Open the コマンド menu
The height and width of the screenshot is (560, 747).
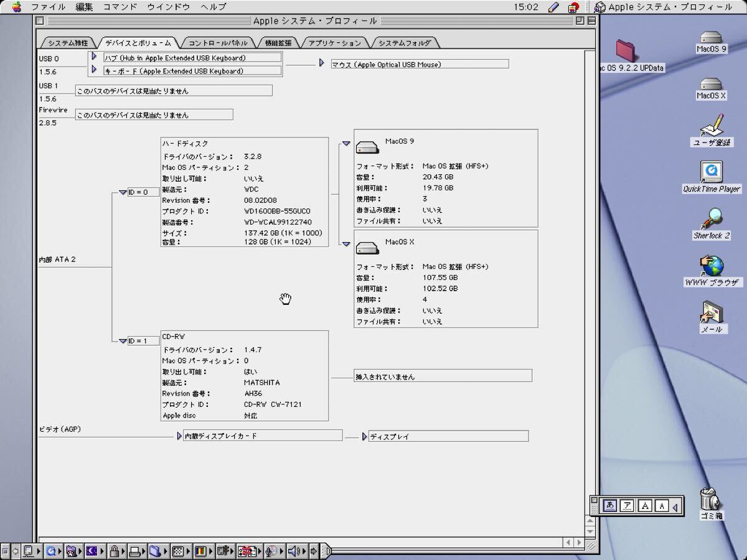coord(120,7)
